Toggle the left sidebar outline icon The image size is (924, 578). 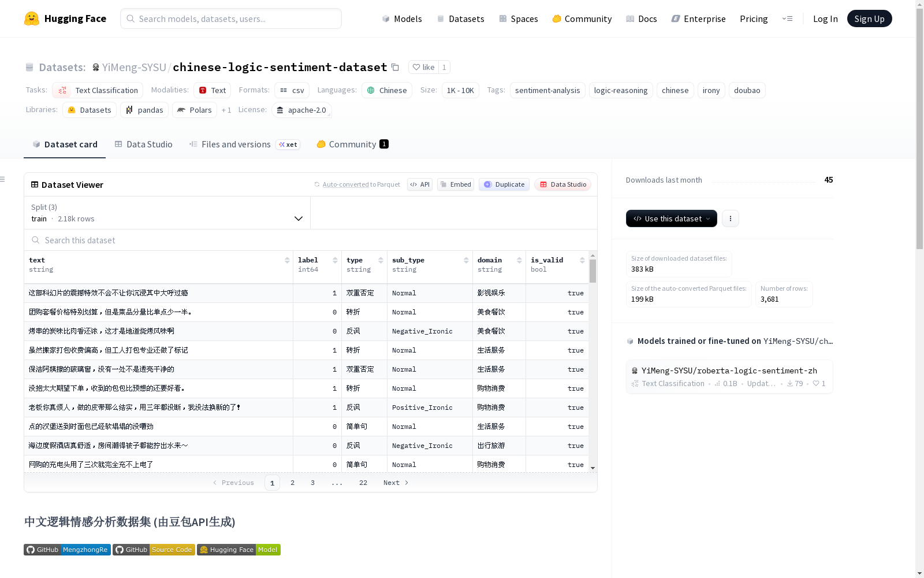2,179
